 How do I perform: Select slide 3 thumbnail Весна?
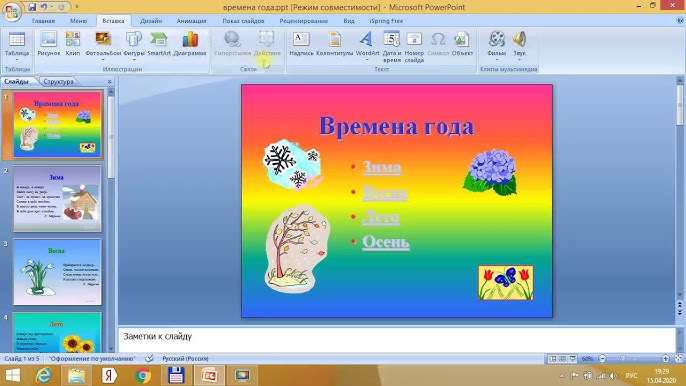click(x=57, y=272)
